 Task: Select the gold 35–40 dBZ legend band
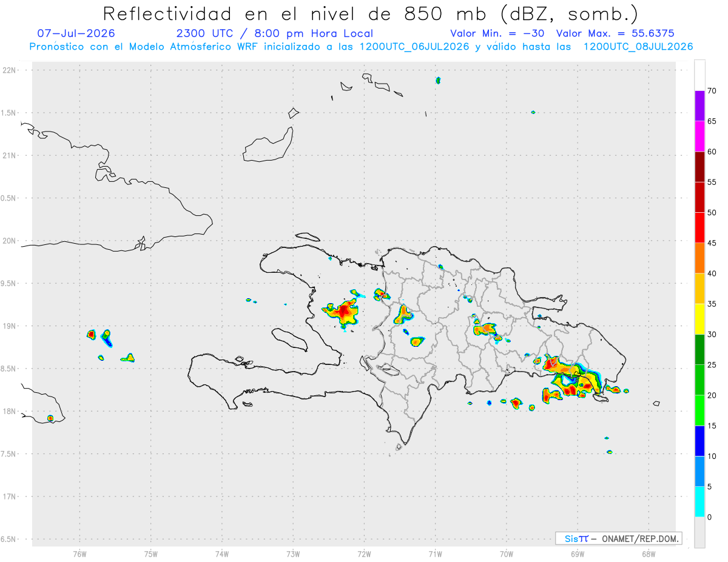[699, 289]
